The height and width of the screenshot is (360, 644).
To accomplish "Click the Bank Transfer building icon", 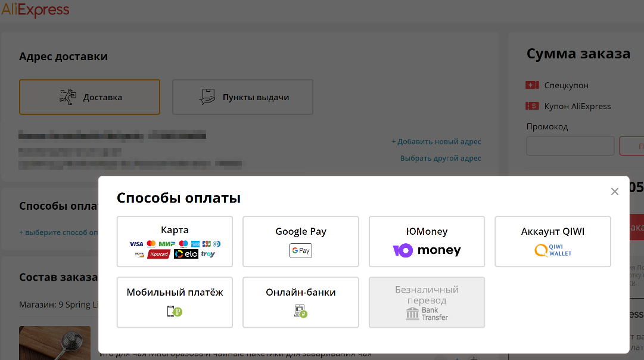I will pyautogui.click(x=412, y=314).
